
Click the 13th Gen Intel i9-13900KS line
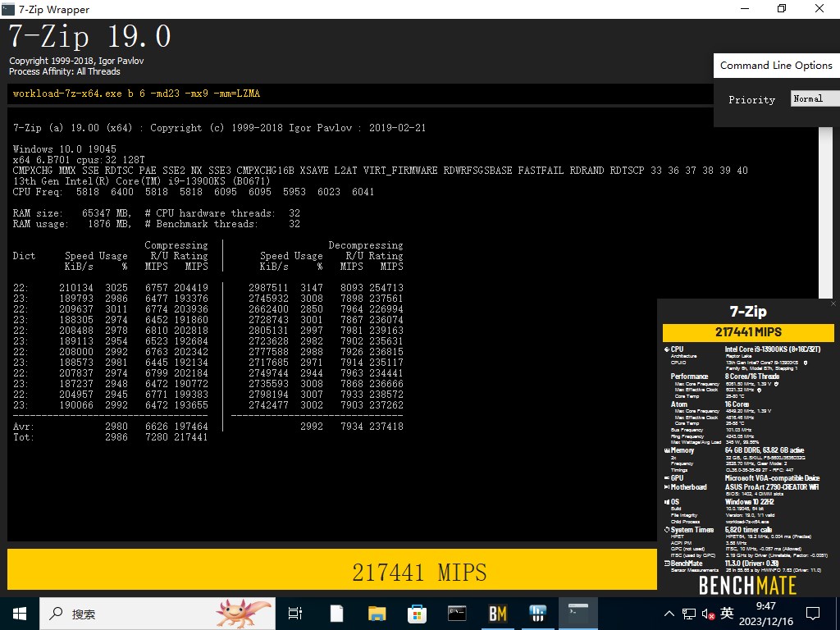[x=141, y=181]
